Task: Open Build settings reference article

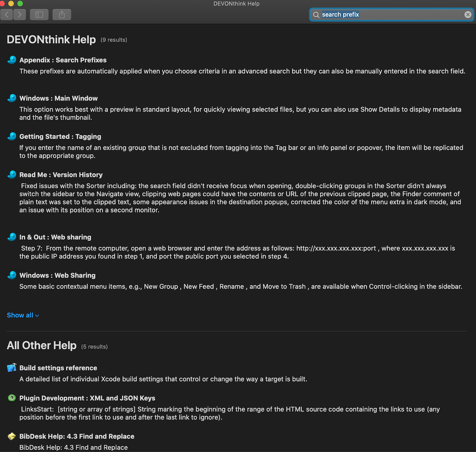Action: tap(58, 368)
